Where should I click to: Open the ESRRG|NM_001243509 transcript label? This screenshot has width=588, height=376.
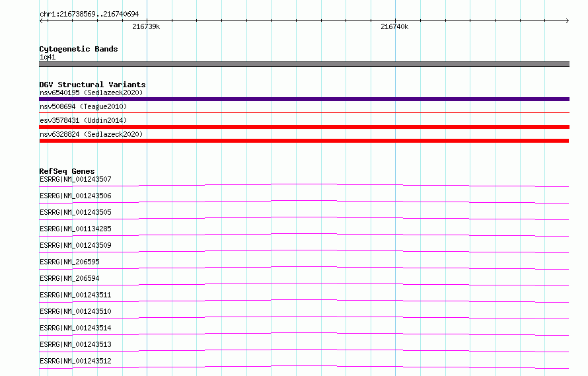[x=75, y=245]
